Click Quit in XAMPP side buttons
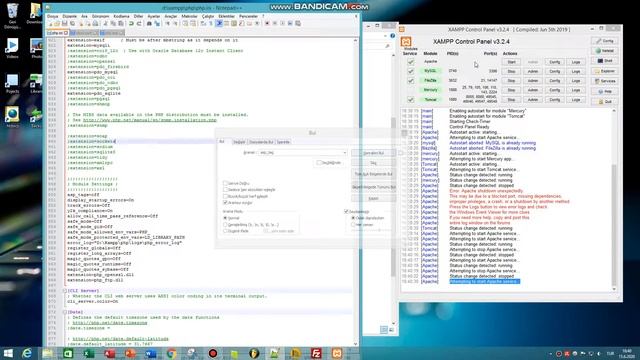This screenshot has width=640, height=360. 604,102
